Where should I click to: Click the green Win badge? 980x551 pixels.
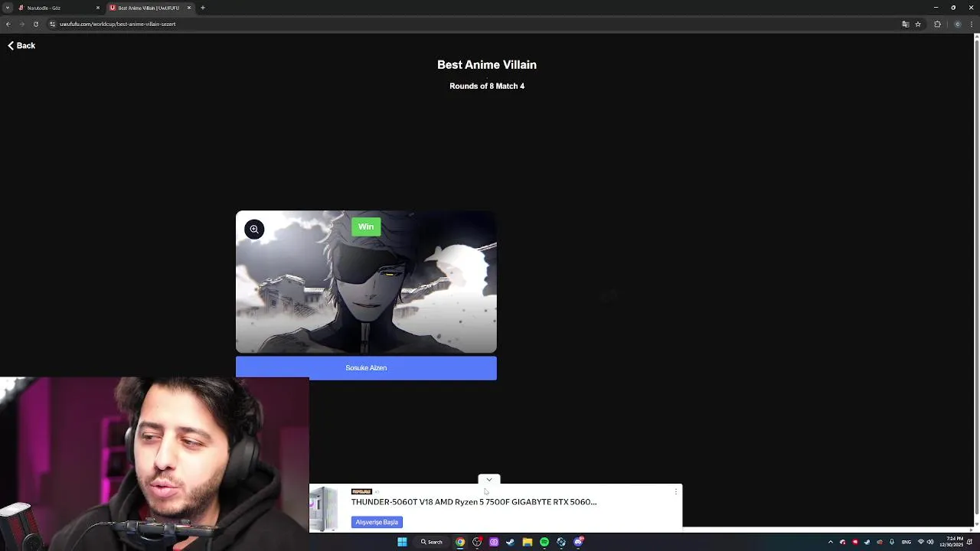pyautogui.click(x=366, y=227)
